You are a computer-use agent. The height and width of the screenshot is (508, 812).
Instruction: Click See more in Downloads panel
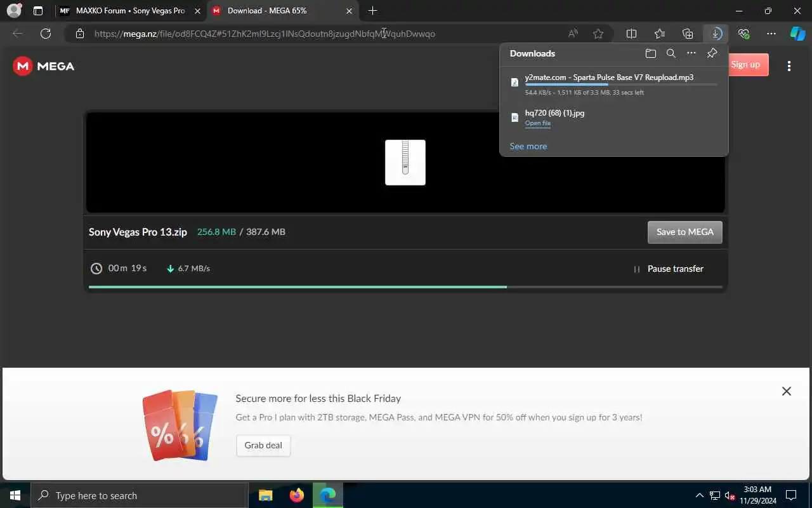[528, 146]
